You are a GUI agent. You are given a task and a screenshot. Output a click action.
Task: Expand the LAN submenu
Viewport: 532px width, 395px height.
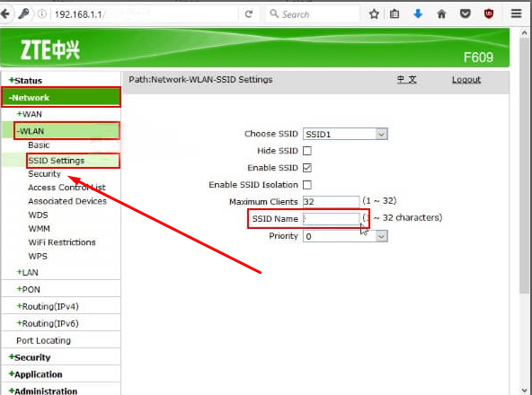pyautogui.click(x=28, y=273)
